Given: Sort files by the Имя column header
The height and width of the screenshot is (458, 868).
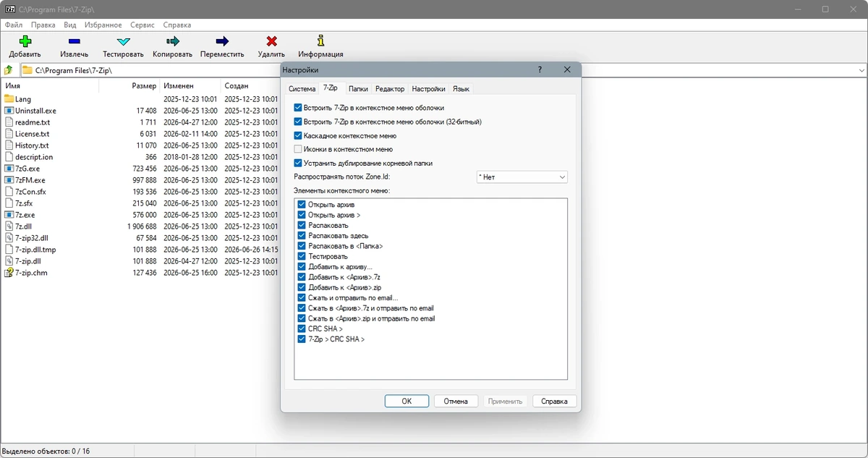Looking at the screenshot, I should coord(50,85).
